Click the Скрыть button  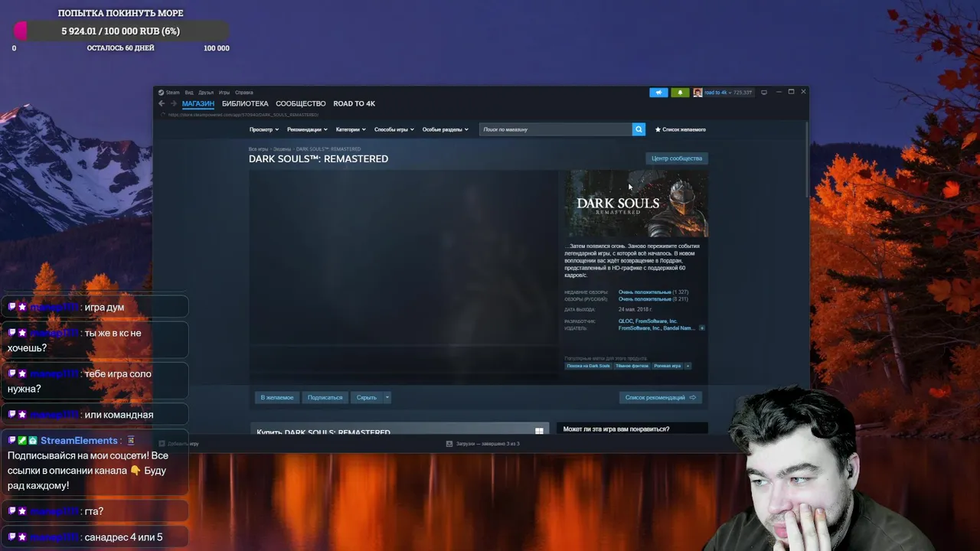pos(367,397)
